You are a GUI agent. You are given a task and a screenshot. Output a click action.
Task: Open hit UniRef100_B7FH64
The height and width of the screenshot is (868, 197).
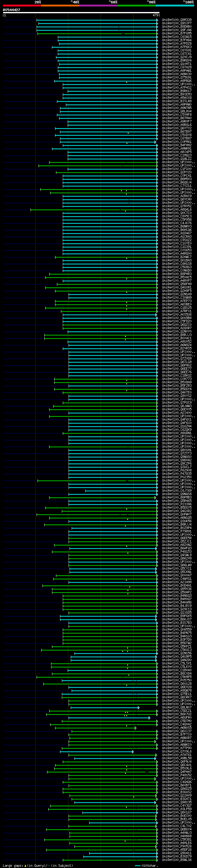[177, 40]
